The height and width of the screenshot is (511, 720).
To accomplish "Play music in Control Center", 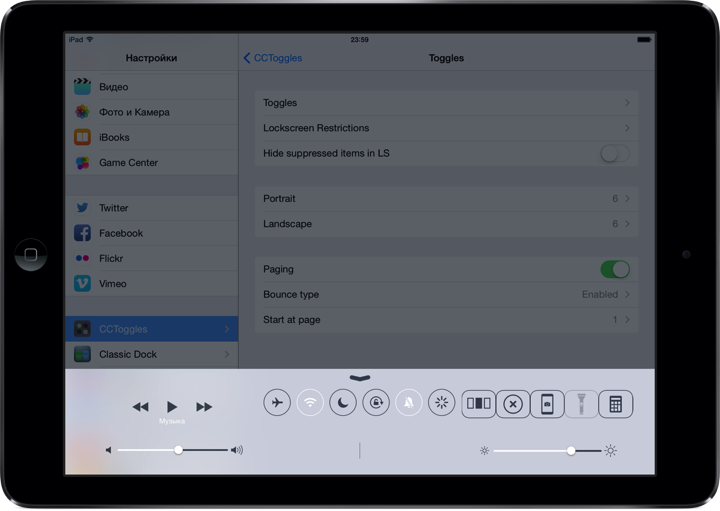I will (172, 407).
